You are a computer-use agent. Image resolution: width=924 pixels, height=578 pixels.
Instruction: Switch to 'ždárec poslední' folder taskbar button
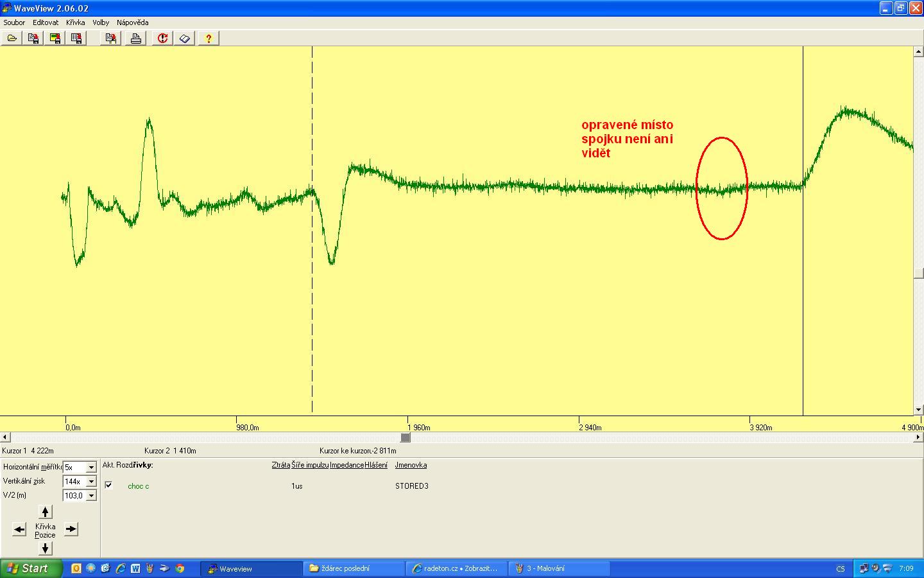point(354,568)
